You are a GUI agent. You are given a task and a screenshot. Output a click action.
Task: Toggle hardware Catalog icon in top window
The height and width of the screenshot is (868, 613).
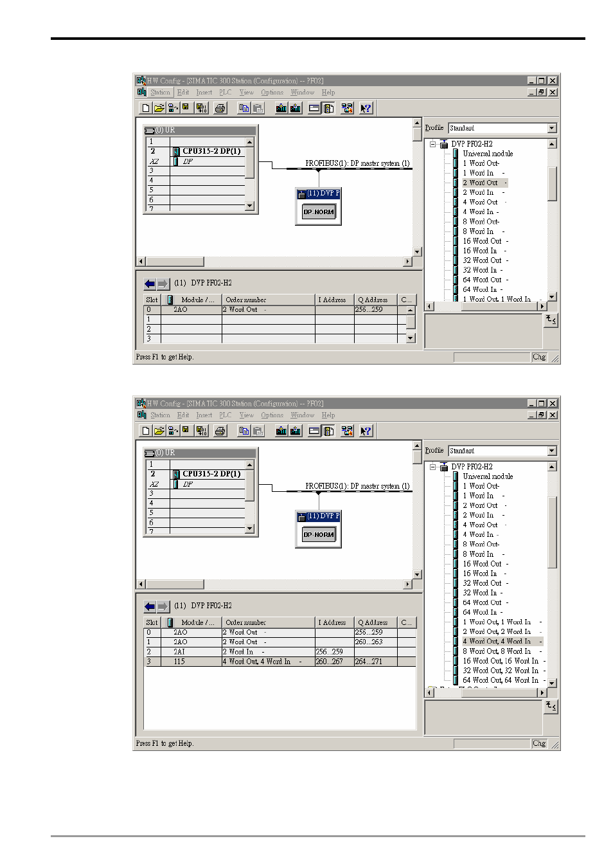click(x=328, y=108)
